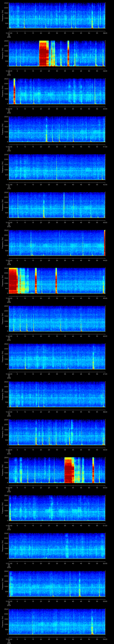Click the '38:00' end time label

pyautogui.click(x=105, y=33)
